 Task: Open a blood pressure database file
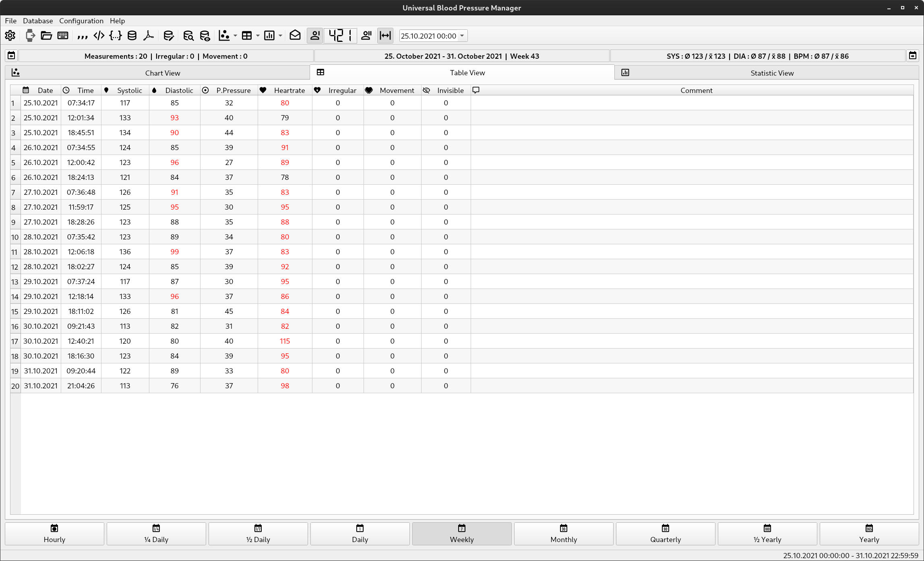click(46, 35)
